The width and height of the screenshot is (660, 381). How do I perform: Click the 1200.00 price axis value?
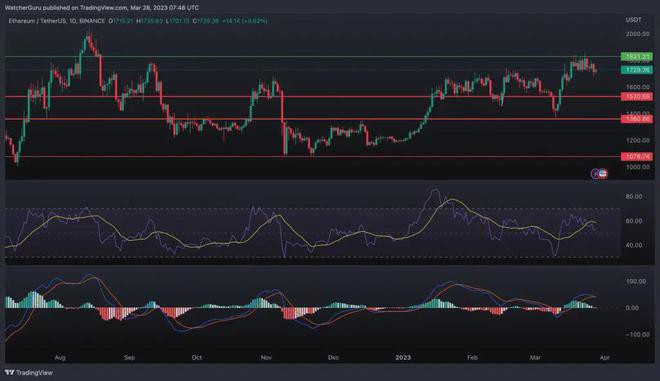(637, 140)
